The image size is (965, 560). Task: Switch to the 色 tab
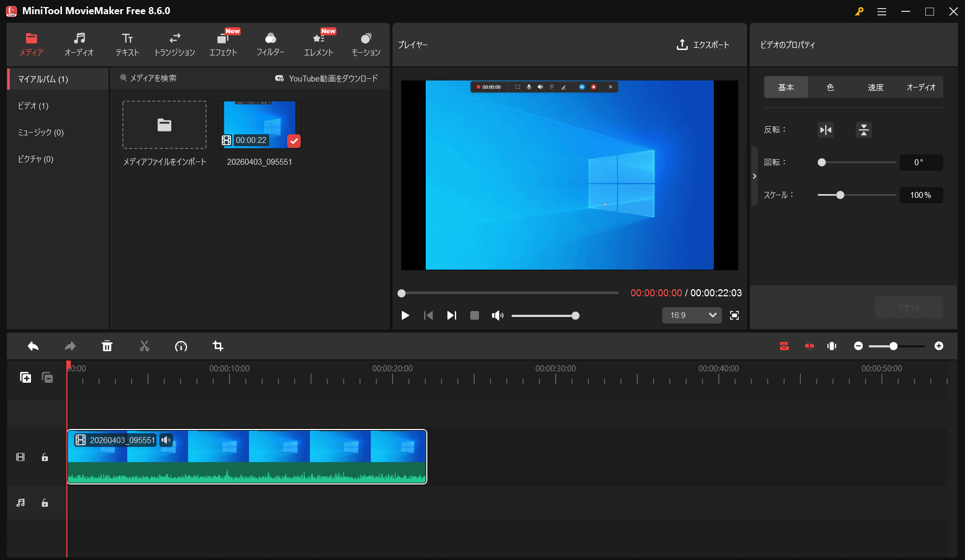point(830,87)
